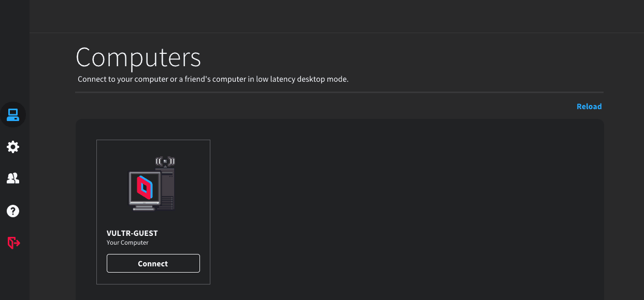Screen dimensions: 644x300
Task: Click the low latency desktop mode subtitle
Action: point(212,79)
